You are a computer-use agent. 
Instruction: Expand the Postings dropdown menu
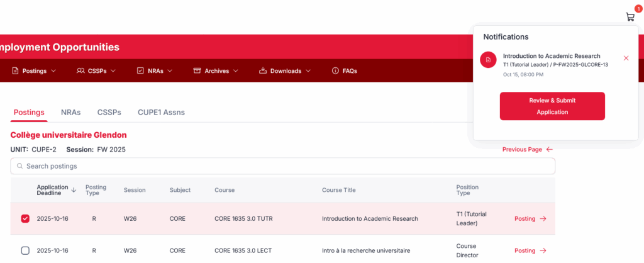click(x=53, y=70)
